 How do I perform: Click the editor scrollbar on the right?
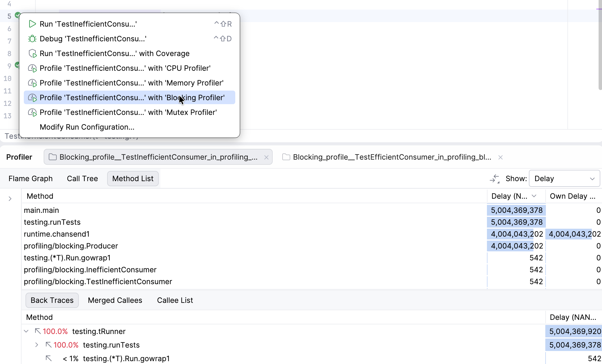(x=599, y=42)
